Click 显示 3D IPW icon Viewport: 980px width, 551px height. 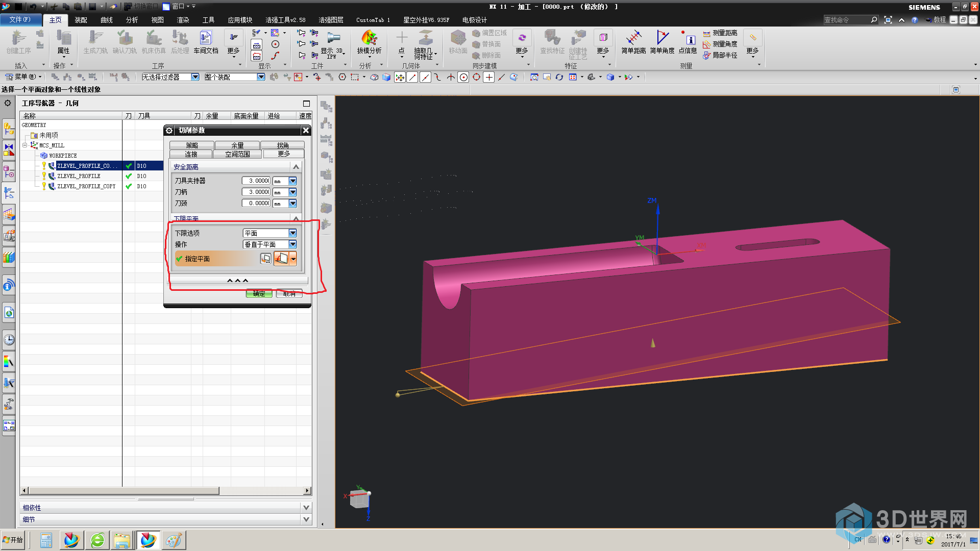click(332, 44)
